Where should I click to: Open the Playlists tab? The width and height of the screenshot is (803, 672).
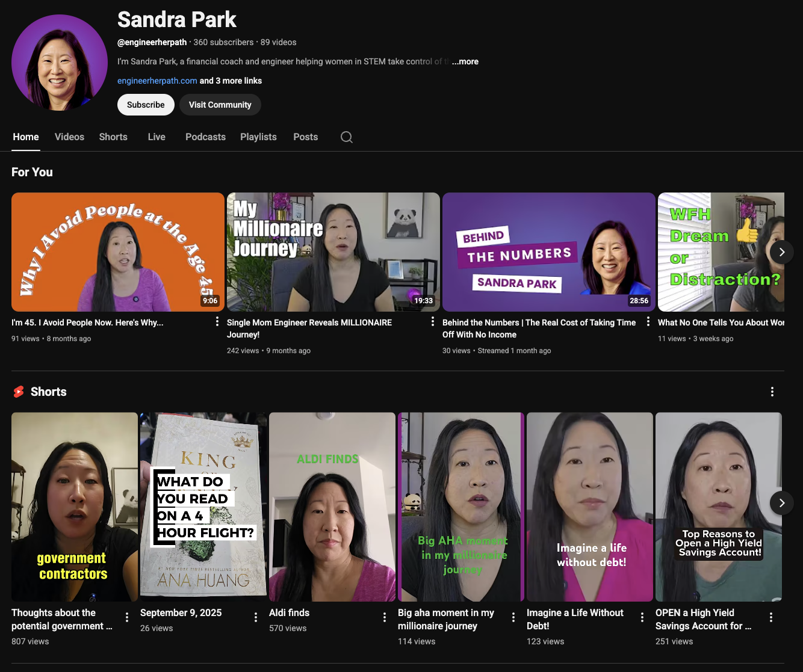point(258,137)
